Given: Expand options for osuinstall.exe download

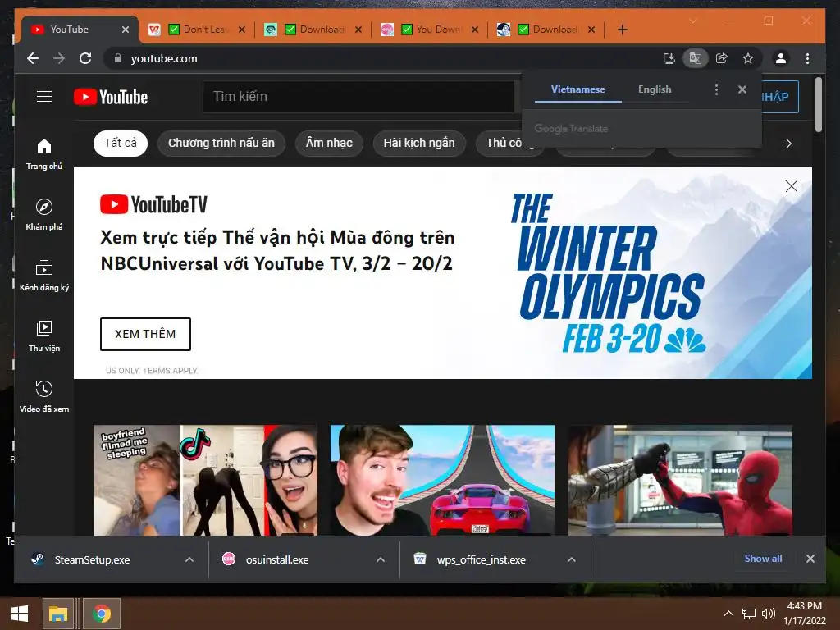Looking at the screenshot, I should pyautogui.click(x=381, y=559).
